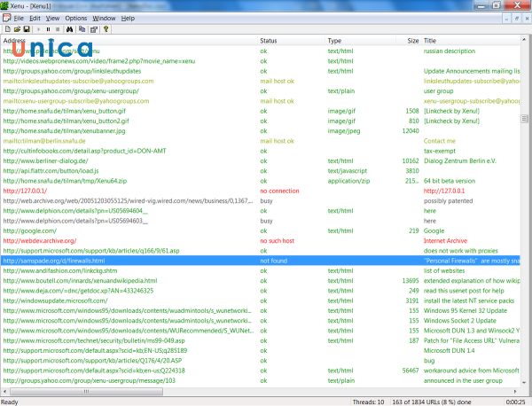Click the Open file toolbar icon
Screen dimensions: 532x406
(15, 28)
